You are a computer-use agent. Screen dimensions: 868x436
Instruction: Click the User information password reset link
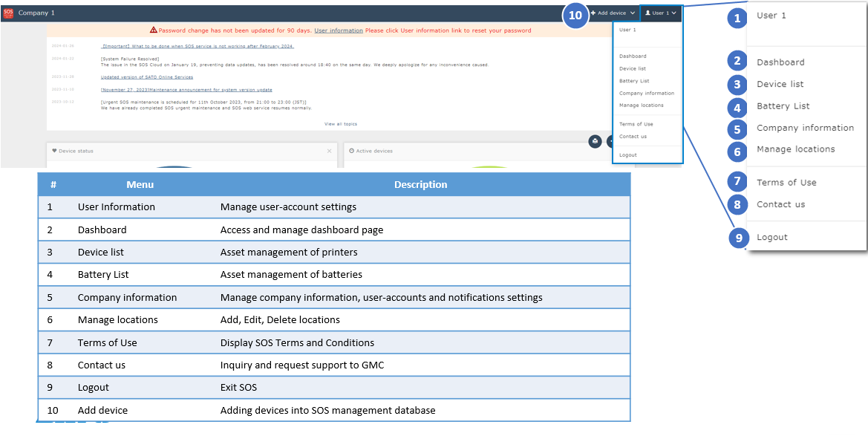click(339, 30)
